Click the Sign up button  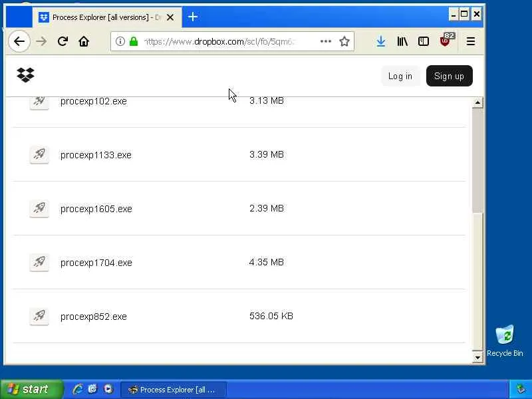pyautogui.click(x=450, y=76)
